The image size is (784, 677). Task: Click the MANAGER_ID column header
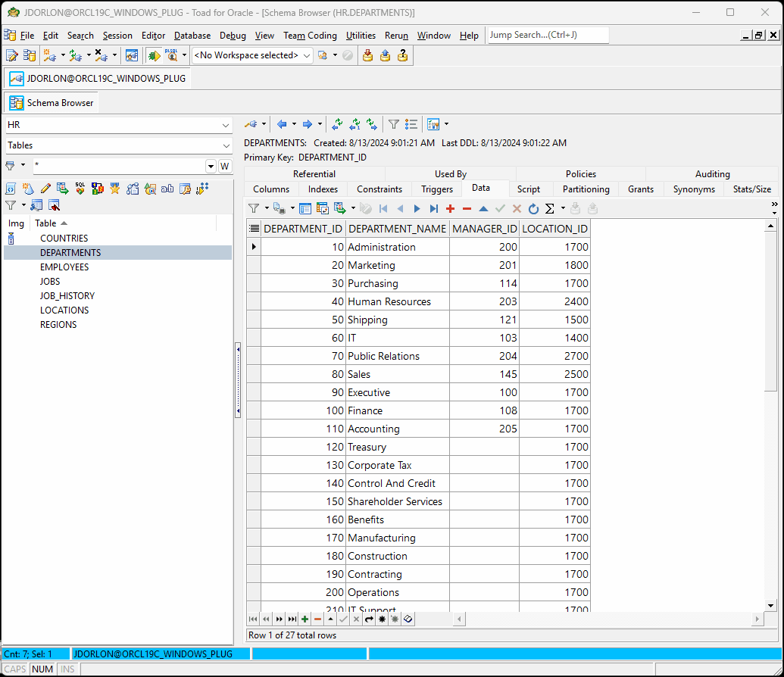(x=485, y=229)
